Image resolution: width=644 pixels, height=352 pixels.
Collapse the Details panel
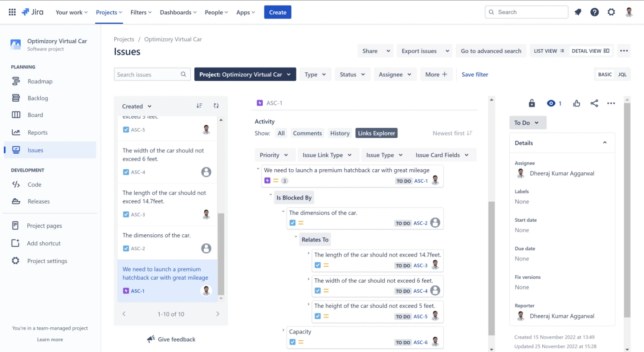pyautogui.click(x=605, y=143)
